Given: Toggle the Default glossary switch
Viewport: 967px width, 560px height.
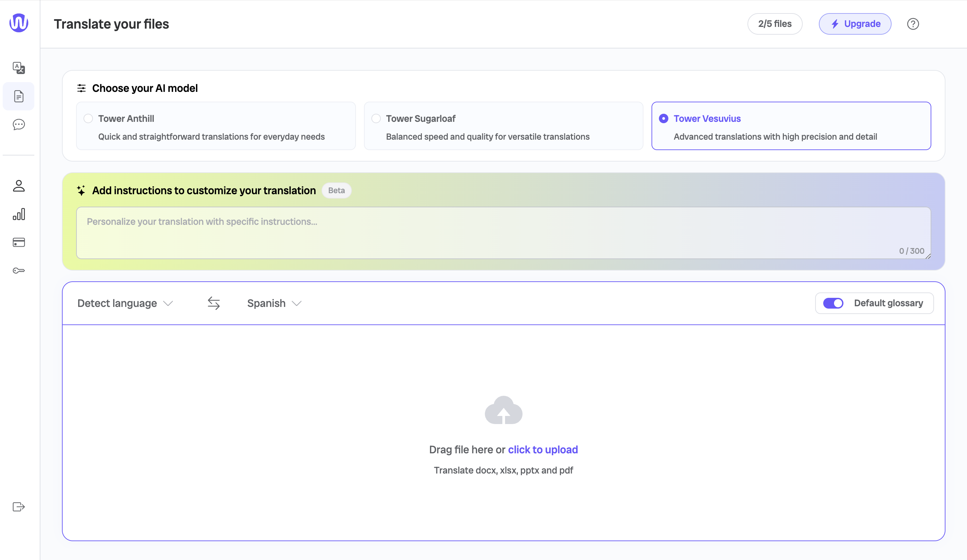Looking at the screenshot, I should (833, 303).
